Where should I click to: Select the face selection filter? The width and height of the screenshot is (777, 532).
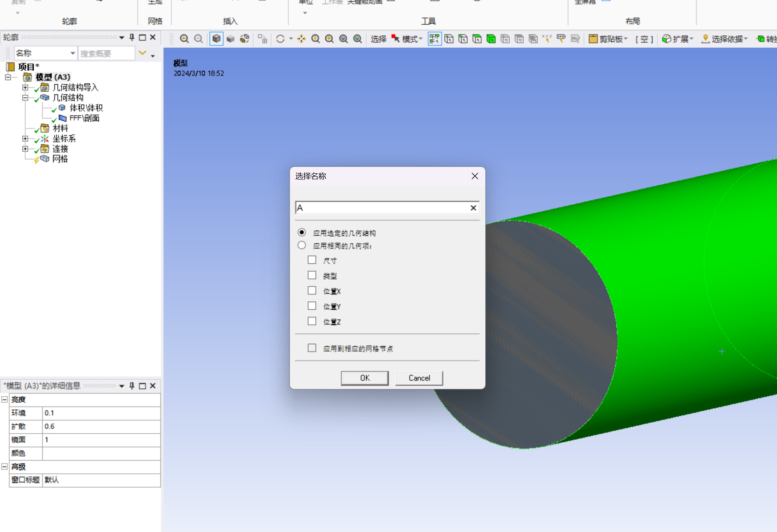pos(477,39)
